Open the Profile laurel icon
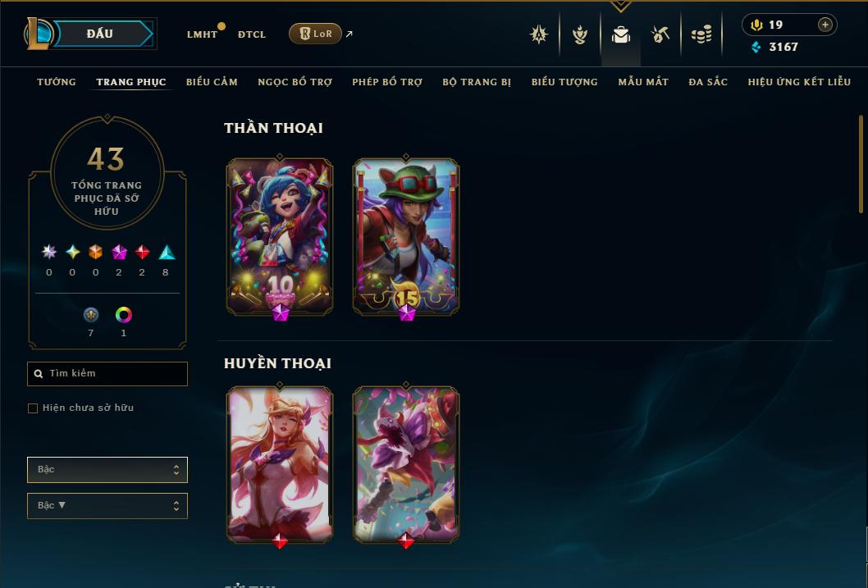 pyautogui.click(x=579, y=34)
